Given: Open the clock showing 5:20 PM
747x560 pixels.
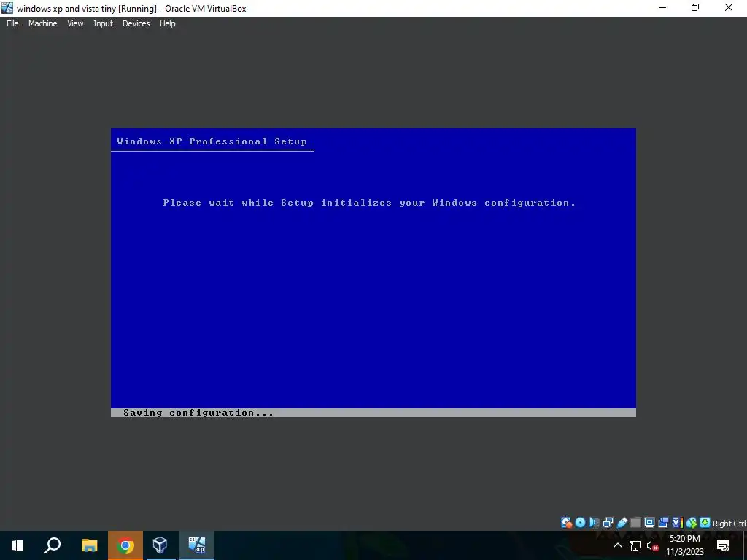Looking at the screenshot, I should click(x=685, y=545).
